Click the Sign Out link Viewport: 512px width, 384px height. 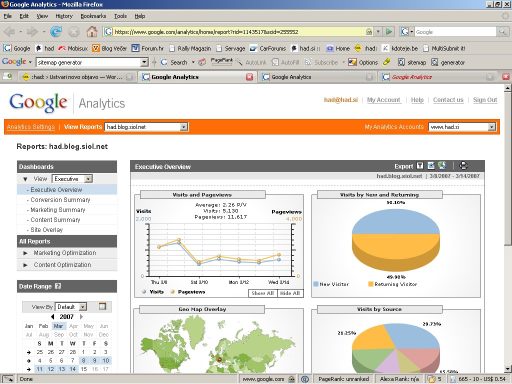tap(485, 100)
